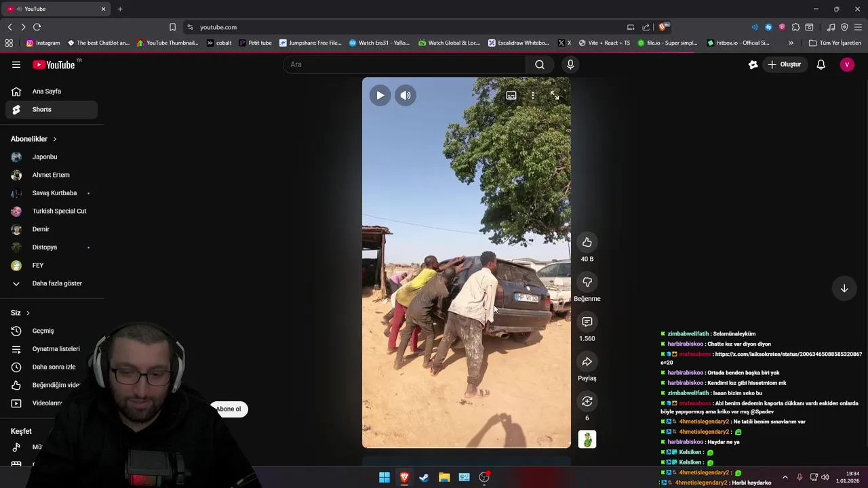The image size is (868, 488).
Task: Go to next Short with down arrow
Action: [x=844, y=288]
